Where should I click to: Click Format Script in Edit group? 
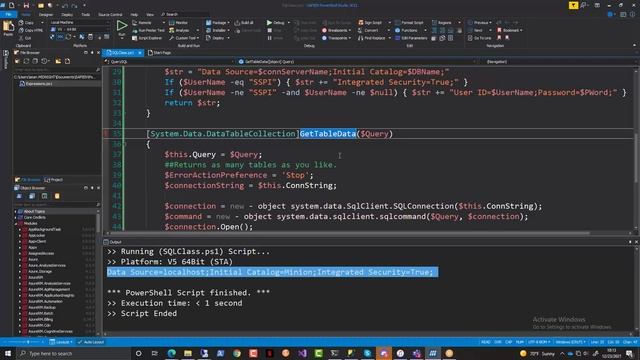point(409,22)
